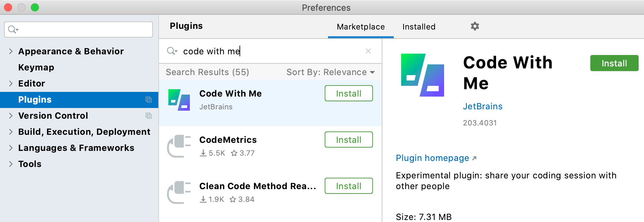Click the CodeMetrics plug icon
Screen dimensions: 644x222
pos(179,146)
